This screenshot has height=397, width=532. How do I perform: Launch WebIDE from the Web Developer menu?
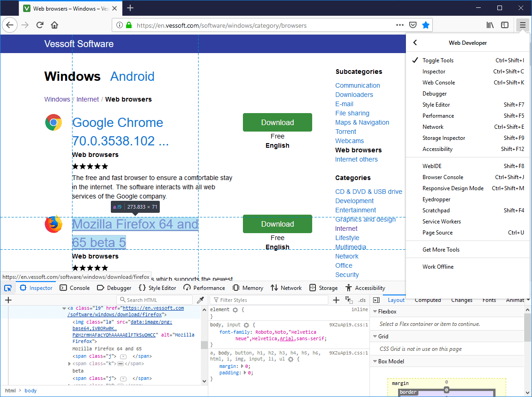pos(468,166)
